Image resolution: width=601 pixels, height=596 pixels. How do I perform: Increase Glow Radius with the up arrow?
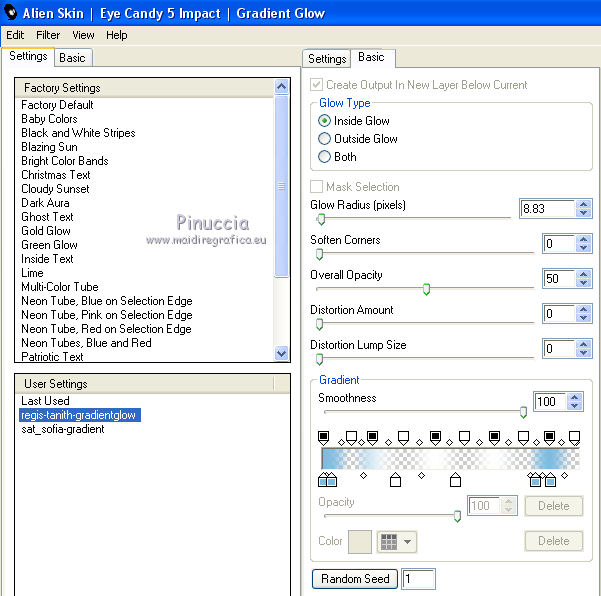click(583, 204)
